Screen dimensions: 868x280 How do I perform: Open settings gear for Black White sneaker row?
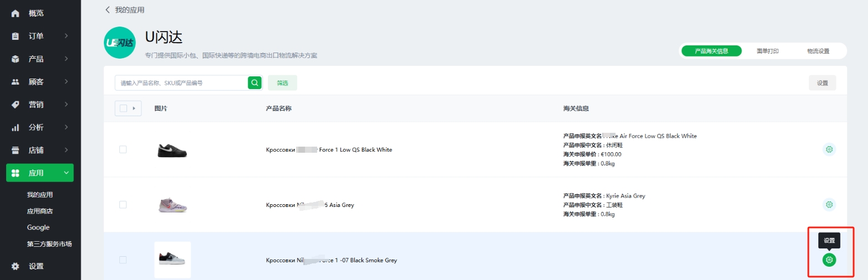point(829,149)
